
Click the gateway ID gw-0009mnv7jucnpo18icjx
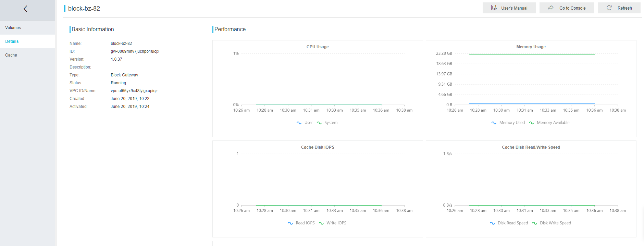point(135,51)
